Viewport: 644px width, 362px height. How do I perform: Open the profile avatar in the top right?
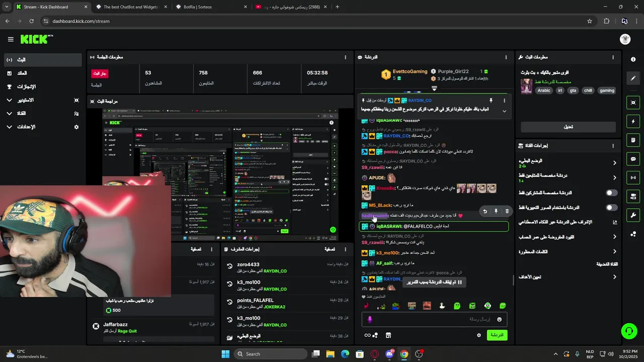click(x=625, y=39)
